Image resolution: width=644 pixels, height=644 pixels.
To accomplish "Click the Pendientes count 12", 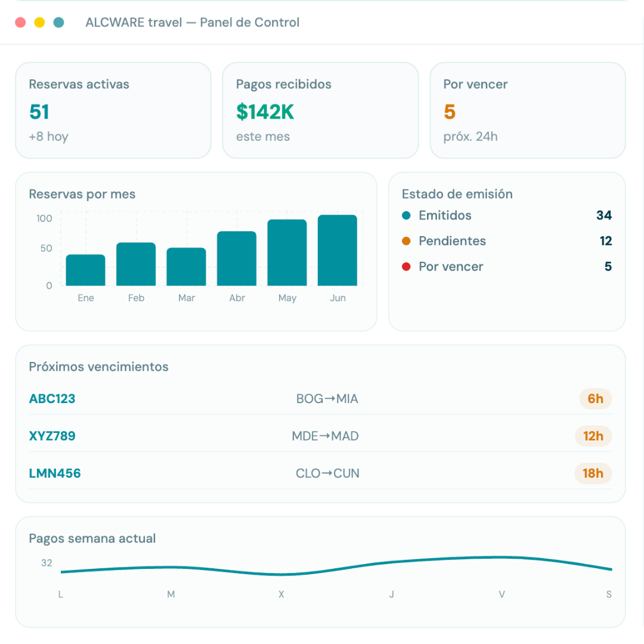I will 606,241.
